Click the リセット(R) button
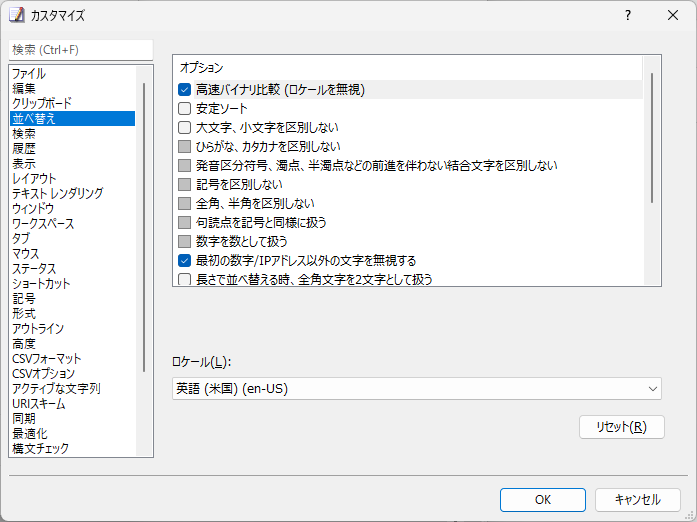This screenshot has height=522, width=697. tap(621, 427)
